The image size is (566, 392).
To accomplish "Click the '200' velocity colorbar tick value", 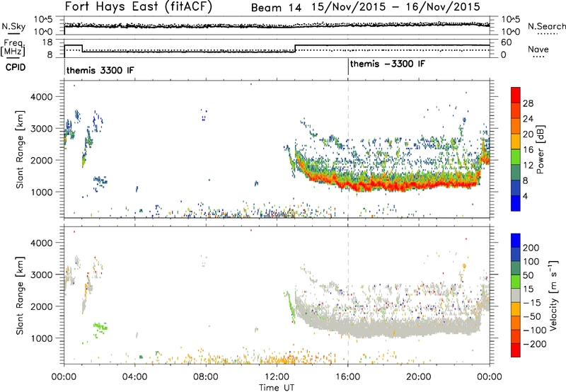I will tap(531, 248).
